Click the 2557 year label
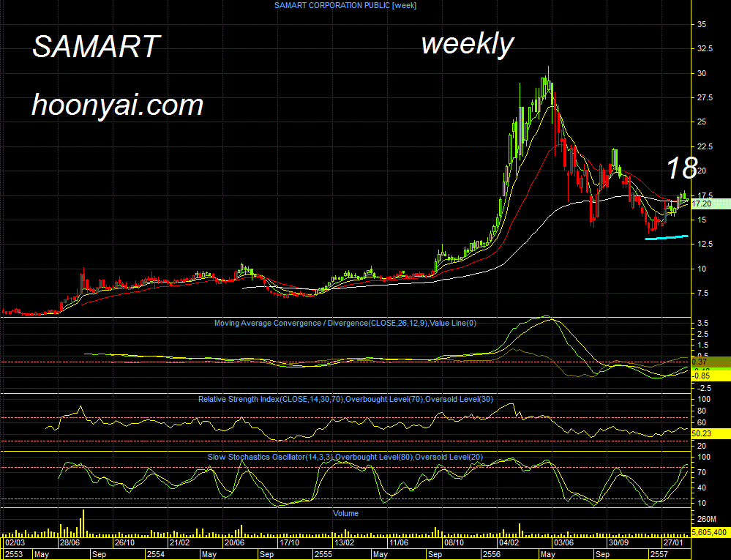 pyautogui.click(x=659, y=554)
